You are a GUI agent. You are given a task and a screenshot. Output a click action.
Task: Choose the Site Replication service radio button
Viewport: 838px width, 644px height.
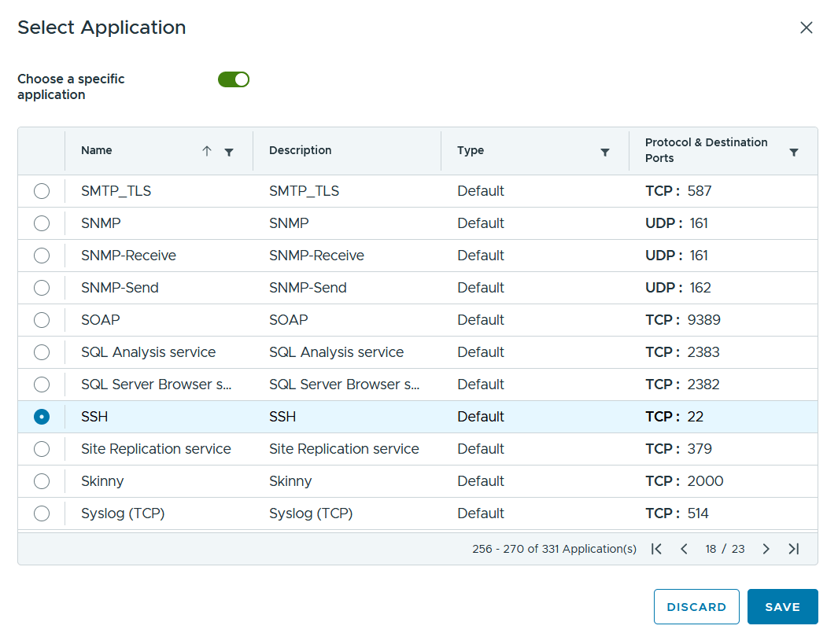pos(42,449)
